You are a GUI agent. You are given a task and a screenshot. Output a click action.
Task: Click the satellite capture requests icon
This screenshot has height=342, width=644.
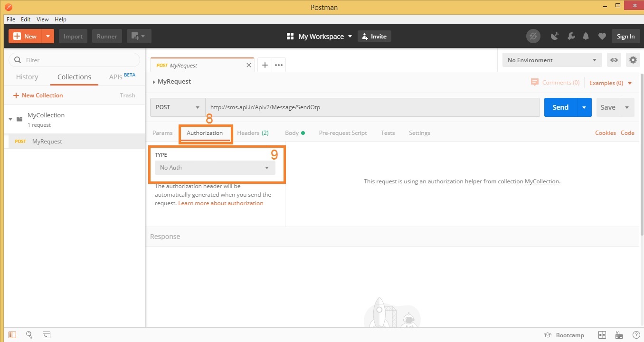(x=554, y=37)
